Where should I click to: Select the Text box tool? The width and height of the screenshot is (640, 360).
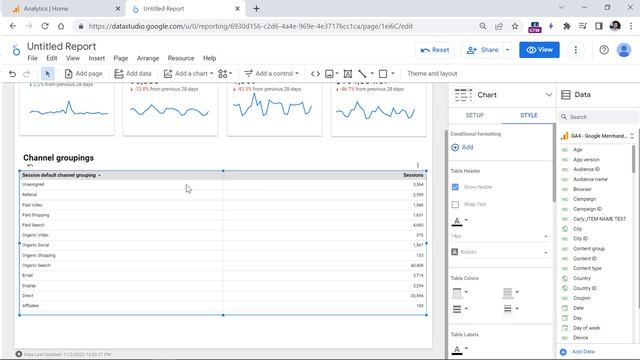point(348,74)
